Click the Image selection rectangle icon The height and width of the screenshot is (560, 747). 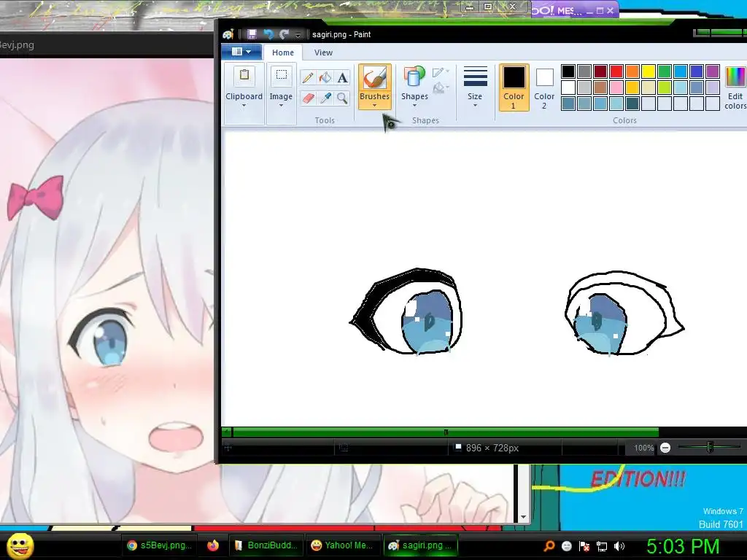(x=281, y=76)
